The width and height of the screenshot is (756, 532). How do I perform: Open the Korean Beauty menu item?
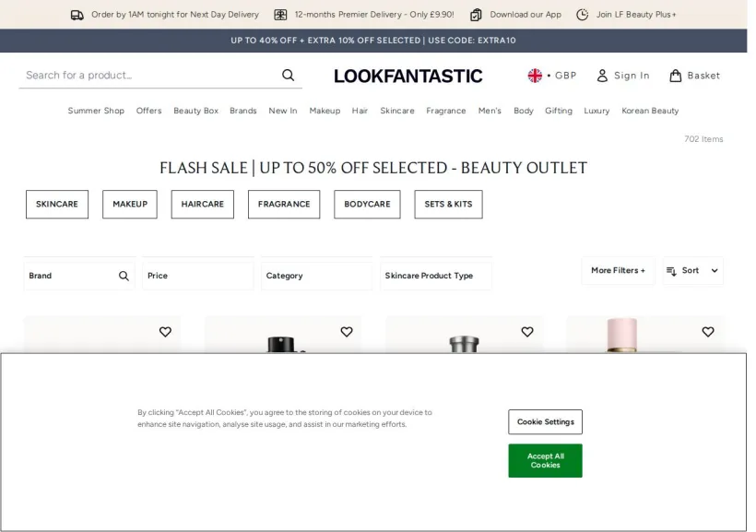(650, 111)
